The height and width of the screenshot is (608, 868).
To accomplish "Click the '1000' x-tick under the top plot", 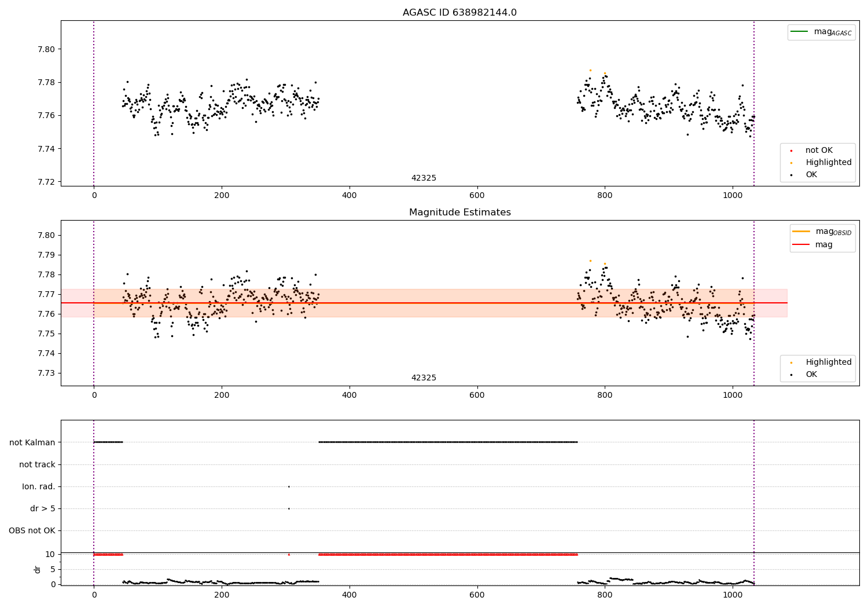I will (x=733, y=196).
